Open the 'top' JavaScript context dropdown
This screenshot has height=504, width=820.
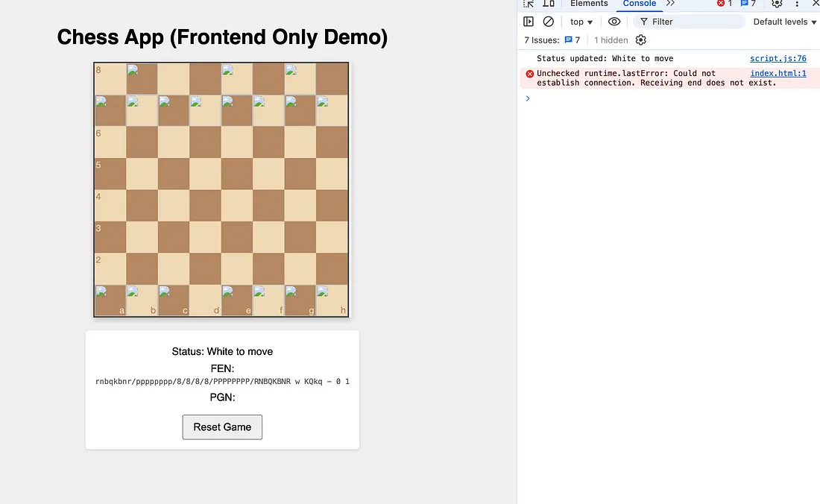point(581,22)
